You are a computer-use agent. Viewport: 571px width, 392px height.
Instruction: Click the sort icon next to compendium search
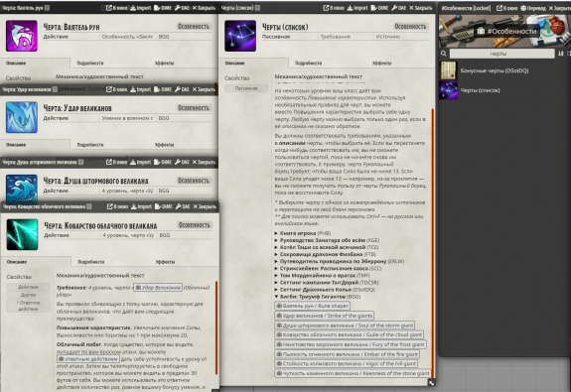coord(561,54)
